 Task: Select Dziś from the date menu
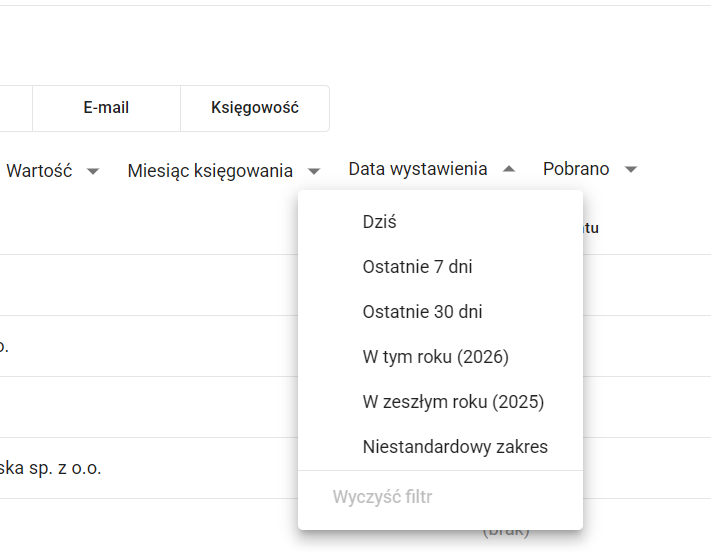[x=380, y=222]
